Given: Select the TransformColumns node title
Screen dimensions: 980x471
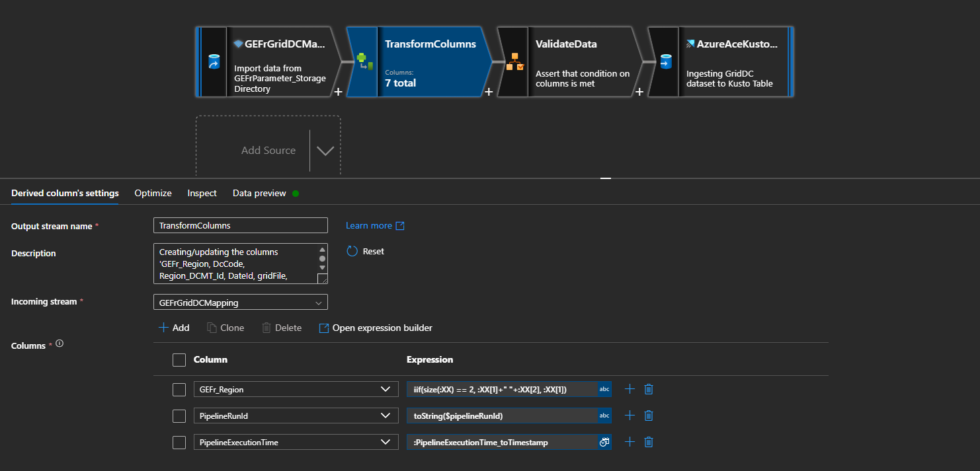Looking at the screenshot, I should (x=430, y=44).
